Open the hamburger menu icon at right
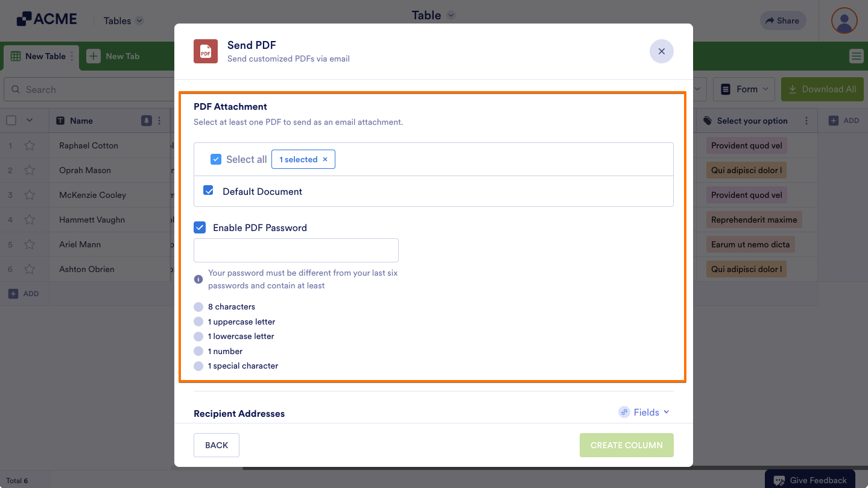Screen dimensions: 868x488 tap(856, 56)
